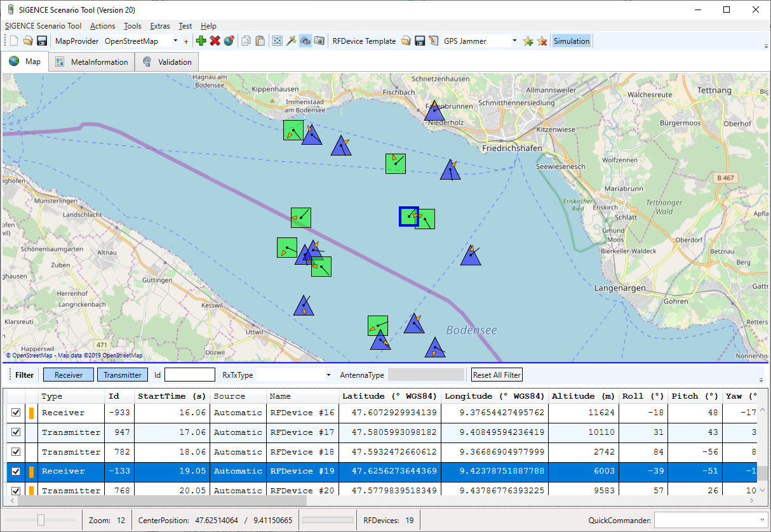Screen dimensions: 771x532
Task: Switch to the Validation tab
Action: [x=167, y=62]
